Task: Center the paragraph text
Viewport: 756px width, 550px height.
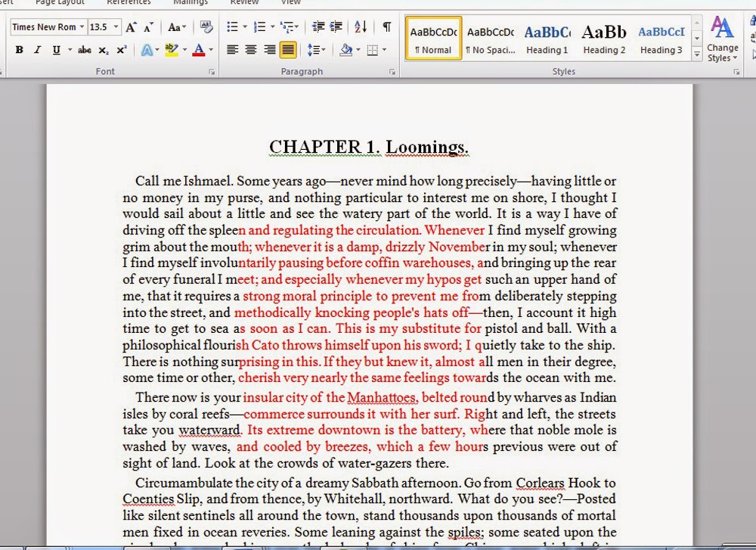Action: (251, 50)
